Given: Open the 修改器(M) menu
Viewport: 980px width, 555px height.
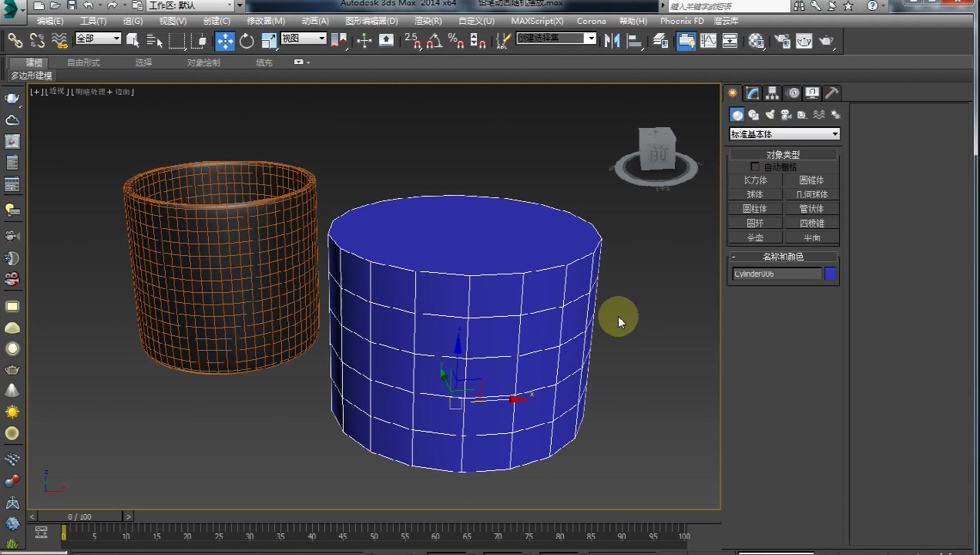Looking at the screenshot, I should point(265,21).
